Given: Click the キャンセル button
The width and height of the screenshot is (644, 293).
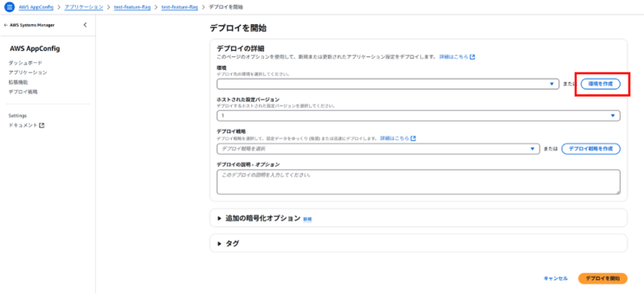Looking at the screenshot, I should [x=555, y=279].
